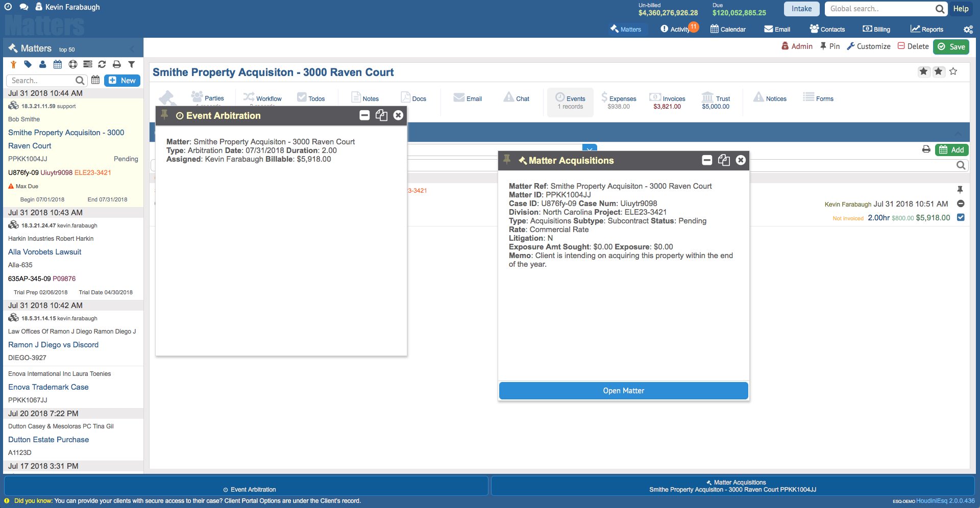The width and height of the screenshot is (980, 508).
Task: Pin the Matter Acquisitions popup window
Action: [x=507, y=160]
